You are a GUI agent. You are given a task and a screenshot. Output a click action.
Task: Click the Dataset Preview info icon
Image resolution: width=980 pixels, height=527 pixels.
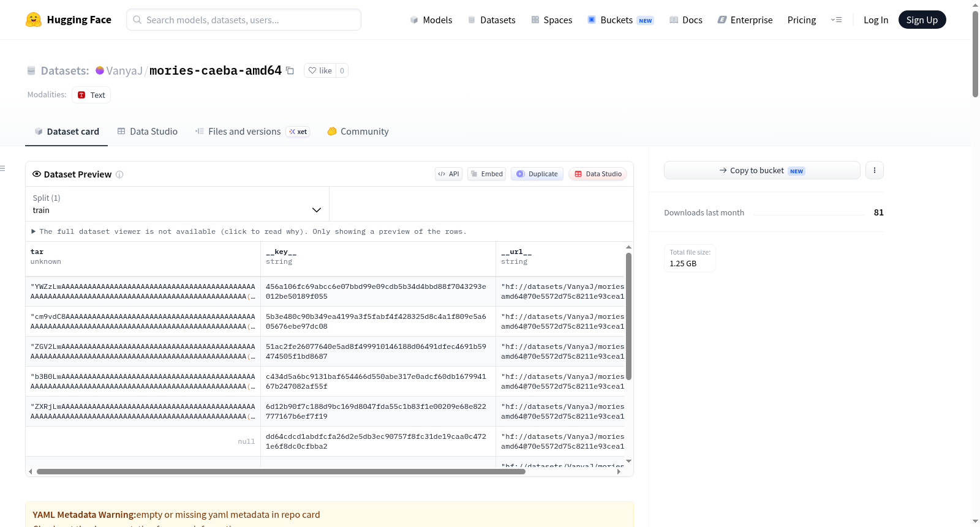119,174
